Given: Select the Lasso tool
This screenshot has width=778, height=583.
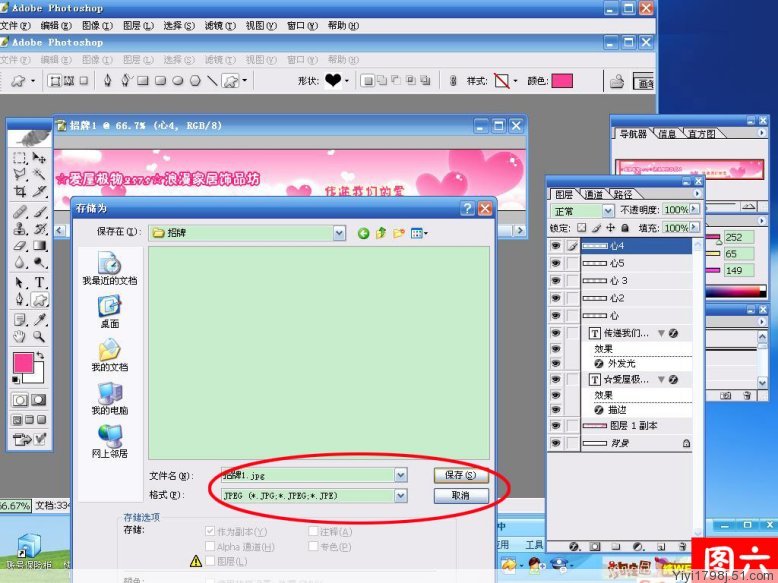Looking at the screenshot, I should coord(19,174).
